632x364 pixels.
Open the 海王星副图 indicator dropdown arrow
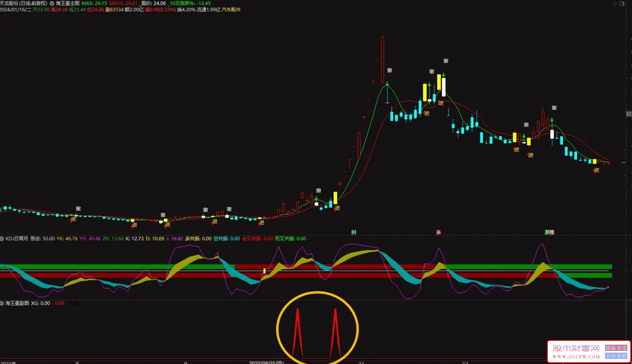pyautogui.click(x=2, y=303)
